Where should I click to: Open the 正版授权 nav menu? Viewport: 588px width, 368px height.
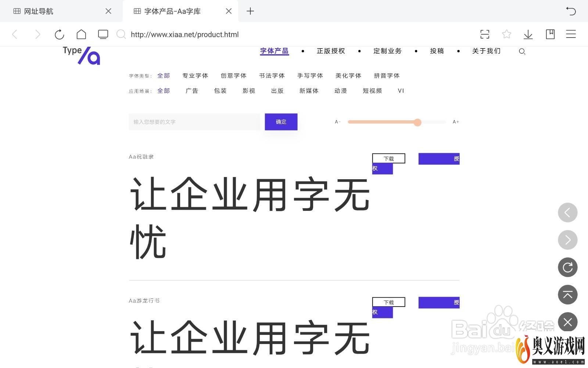click(x=331, y=51)
